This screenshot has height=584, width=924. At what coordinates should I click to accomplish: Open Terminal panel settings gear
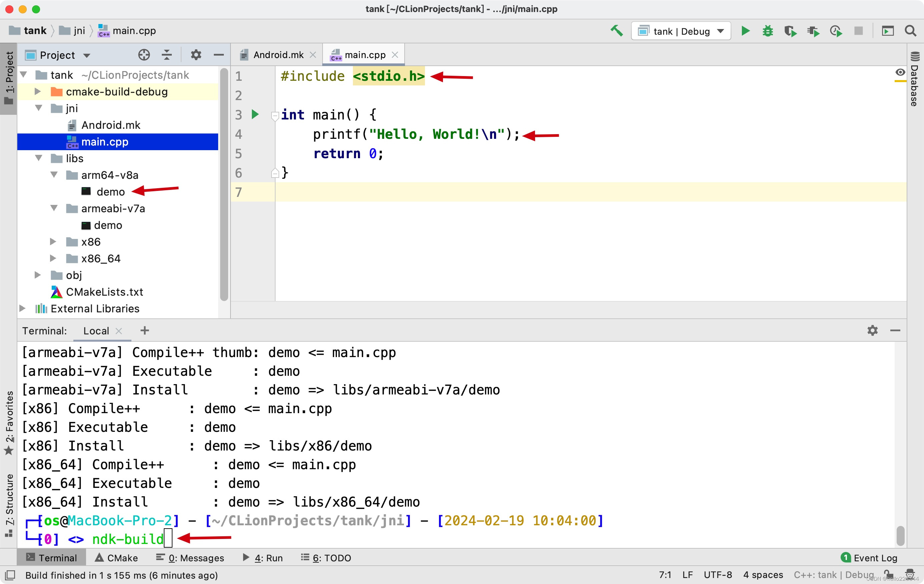pos(872,330)
